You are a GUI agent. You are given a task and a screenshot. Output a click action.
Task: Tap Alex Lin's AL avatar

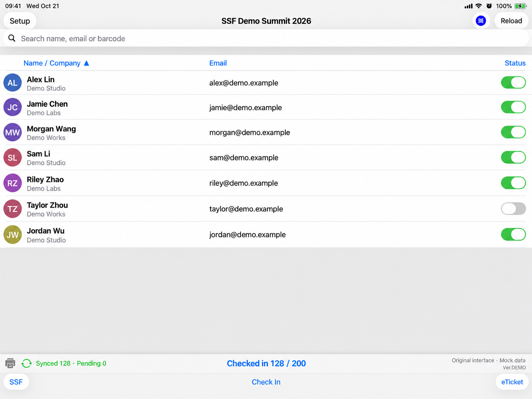point(12,83)
